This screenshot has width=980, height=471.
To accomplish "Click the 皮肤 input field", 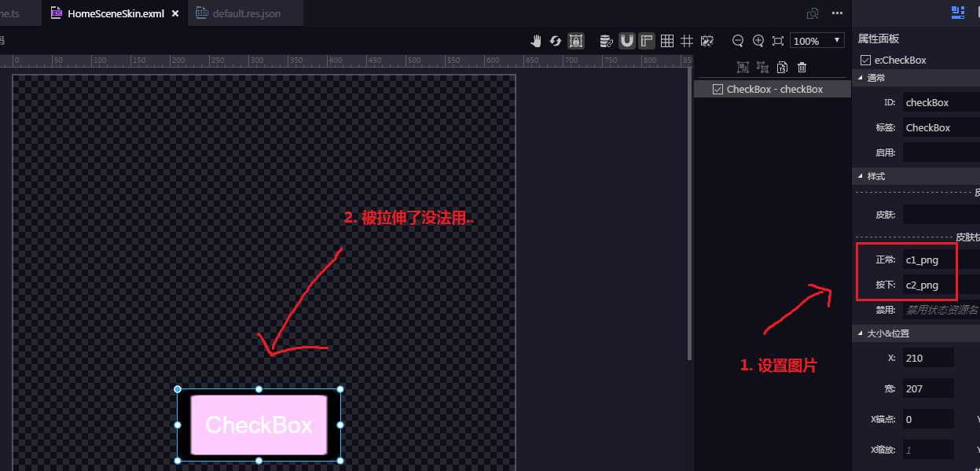I will pyautogui.click(x=941, y=214).
